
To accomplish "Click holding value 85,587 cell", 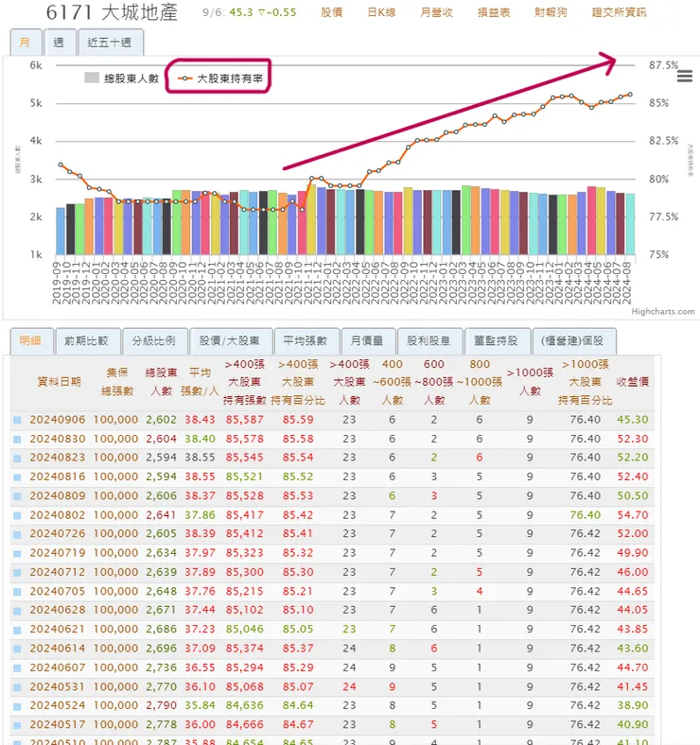I will pos(244,420).
